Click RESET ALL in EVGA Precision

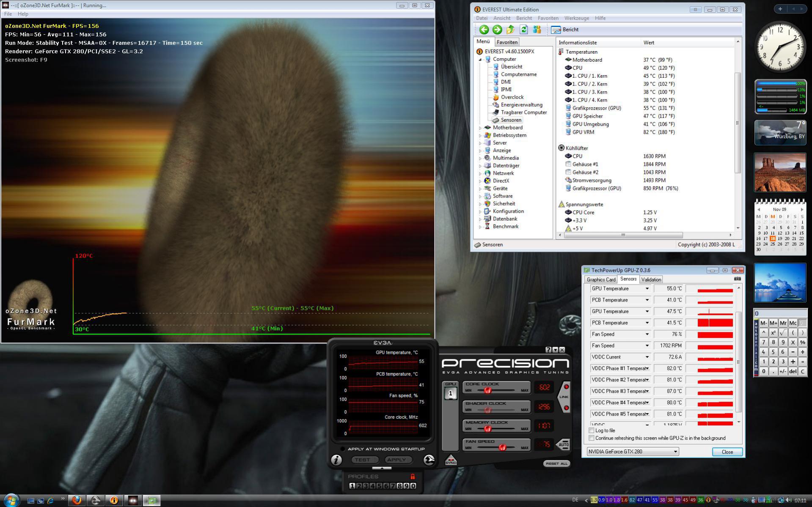(556, 464)
